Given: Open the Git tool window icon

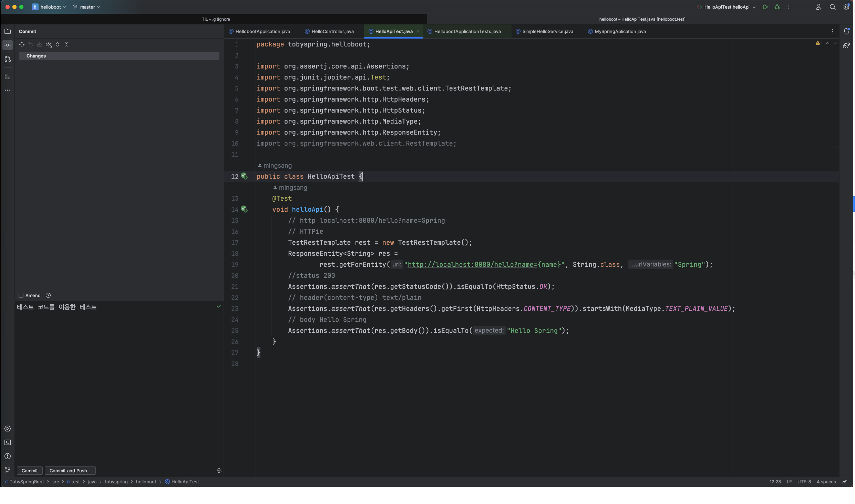Looking at the screenshot, I should (x=8, y=470).
